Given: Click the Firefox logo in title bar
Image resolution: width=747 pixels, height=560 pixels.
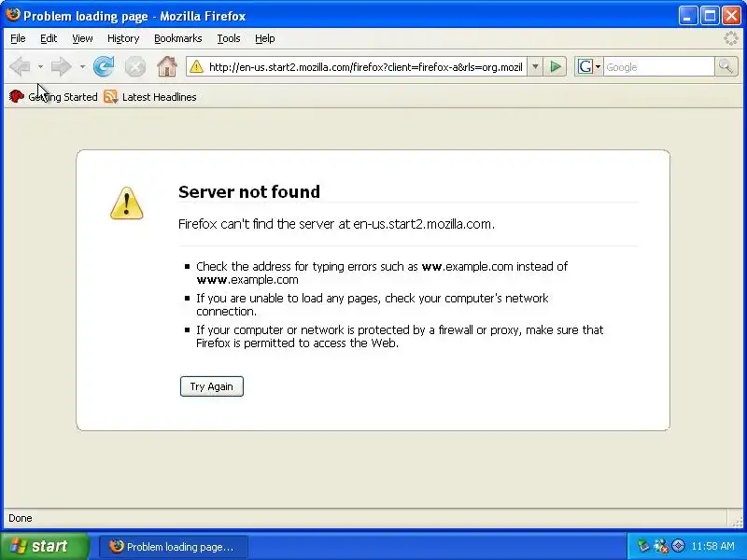Looking at the screenshot, I should click(13, 15).
